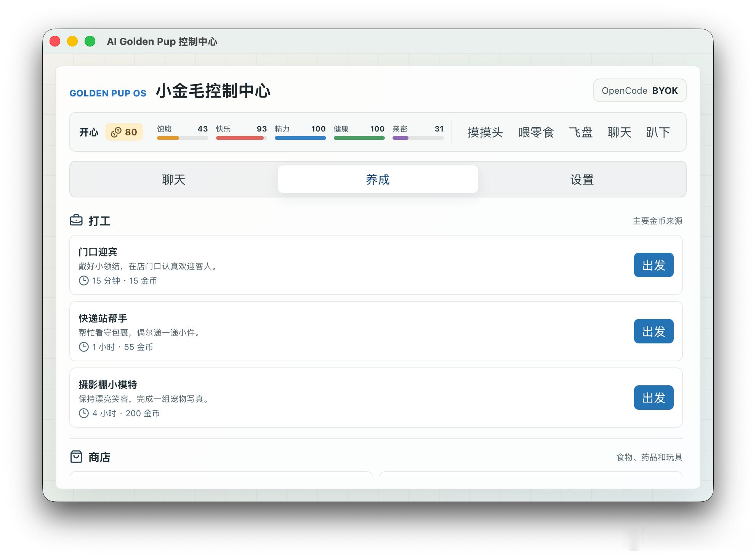Select the 养成 tab

378,180
